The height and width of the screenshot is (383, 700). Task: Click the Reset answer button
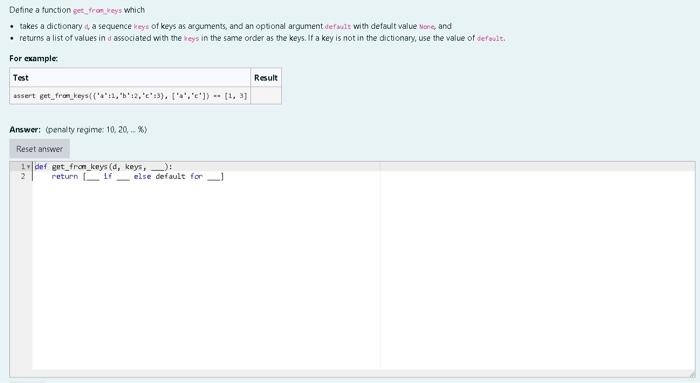pos(39,149)
